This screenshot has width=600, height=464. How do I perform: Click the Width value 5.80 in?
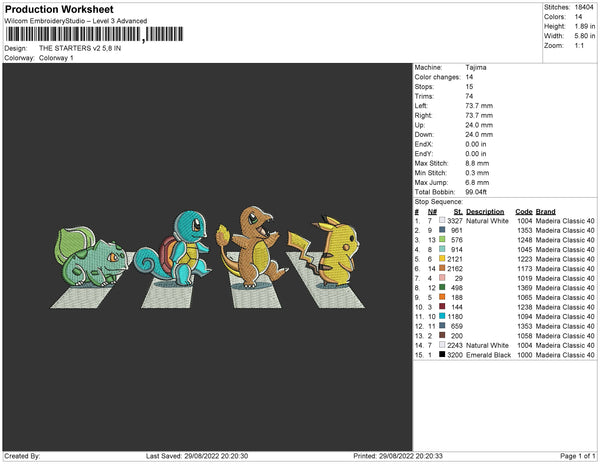point(585,36)
